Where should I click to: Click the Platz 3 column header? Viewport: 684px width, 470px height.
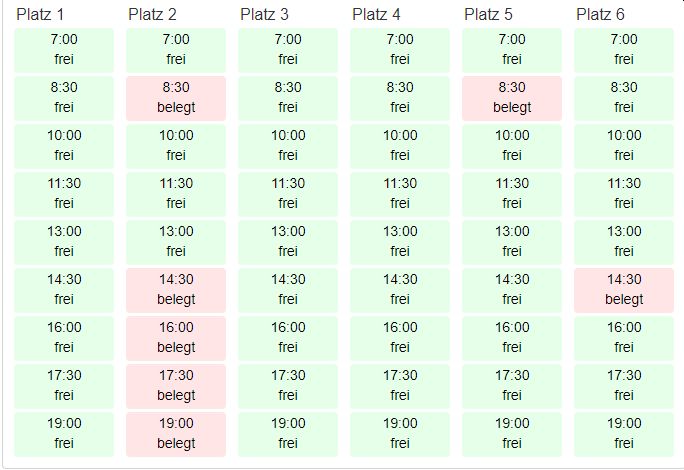click(x=264, y=14)
